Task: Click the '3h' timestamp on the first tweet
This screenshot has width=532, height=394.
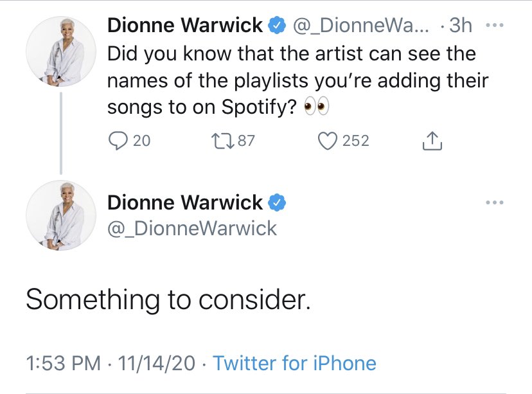Action: (461, 26)
